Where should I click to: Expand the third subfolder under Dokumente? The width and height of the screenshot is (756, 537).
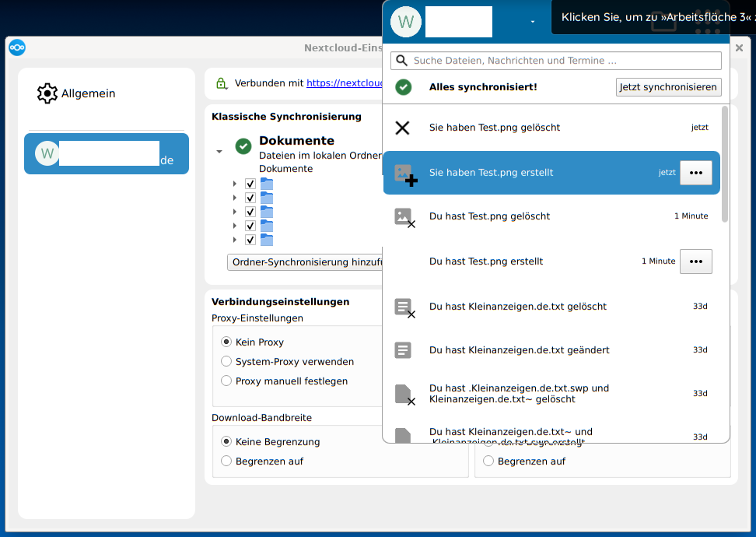(x=235, y=212)
